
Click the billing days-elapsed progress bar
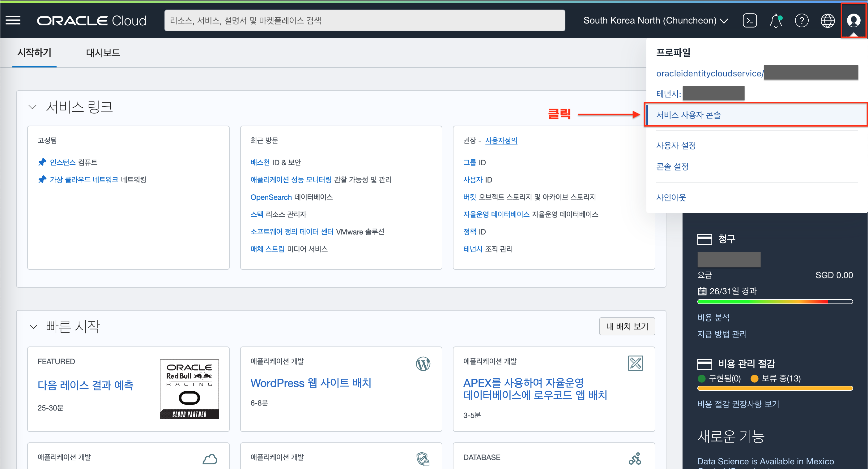pos(775,301)
